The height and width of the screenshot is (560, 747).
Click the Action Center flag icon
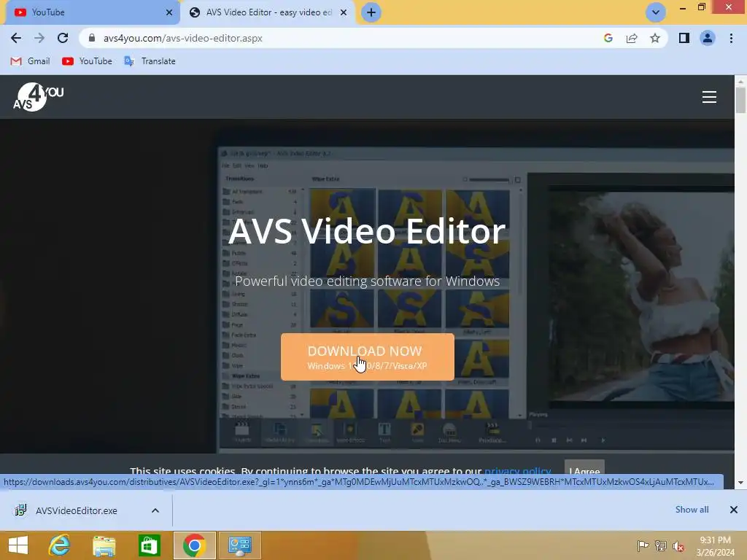(643, 546)
